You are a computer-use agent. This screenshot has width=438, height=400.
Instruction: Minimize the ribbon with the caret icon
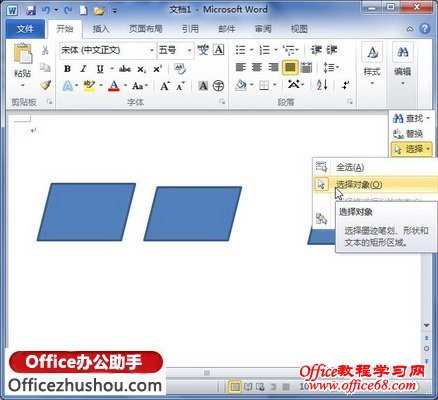tap(410, 29)
